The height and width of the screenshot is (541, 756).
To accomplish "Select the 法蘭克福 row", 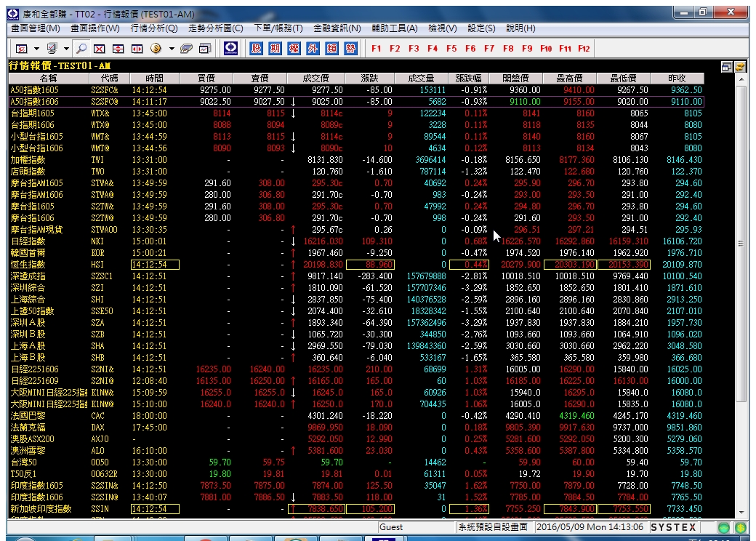I will coord(356,428).
